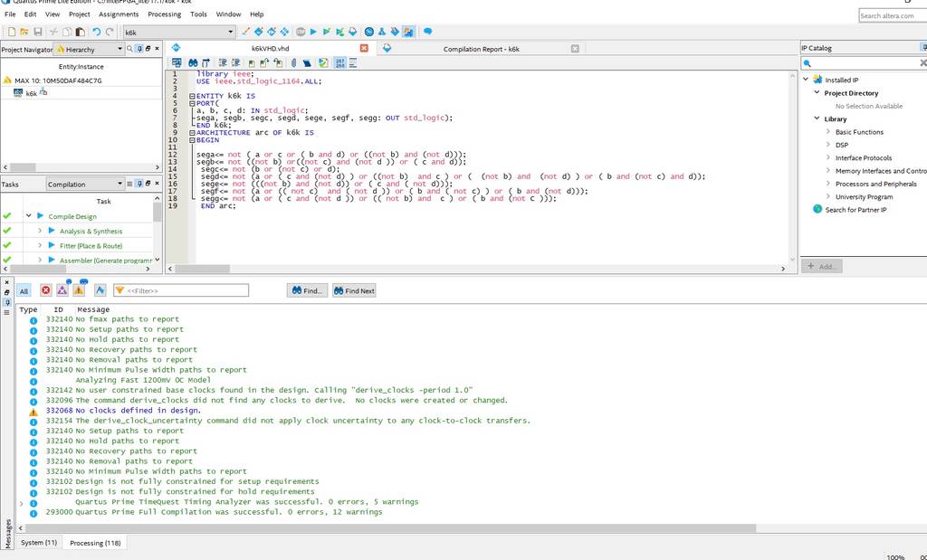Click the Save disk icon
The width and height of the screenshot is (927, 560).
click(x=38, y=32)
